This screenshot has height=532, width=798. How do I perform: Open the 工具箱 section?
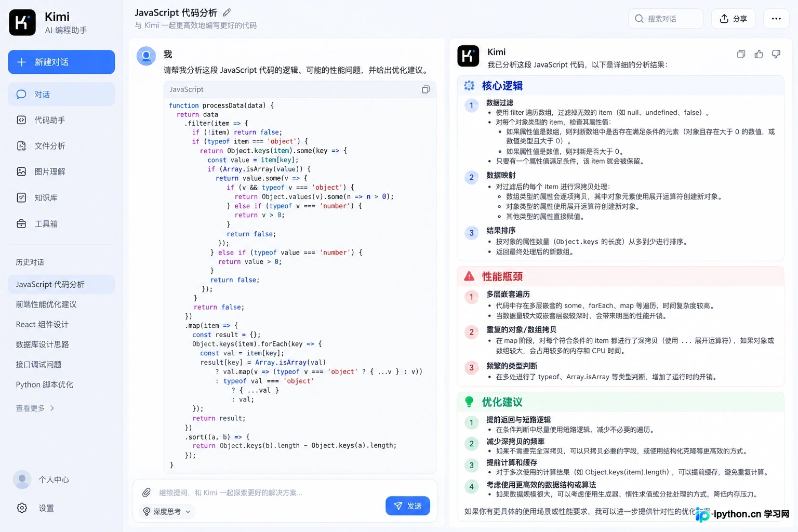pyautogui.click(x=61, y=223)
